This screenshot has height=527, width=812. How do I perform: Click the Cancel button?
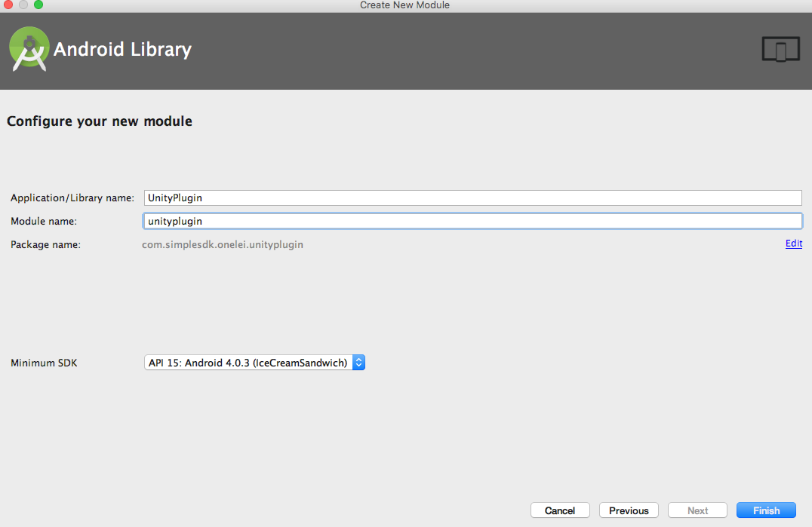[x=560, y=510]
